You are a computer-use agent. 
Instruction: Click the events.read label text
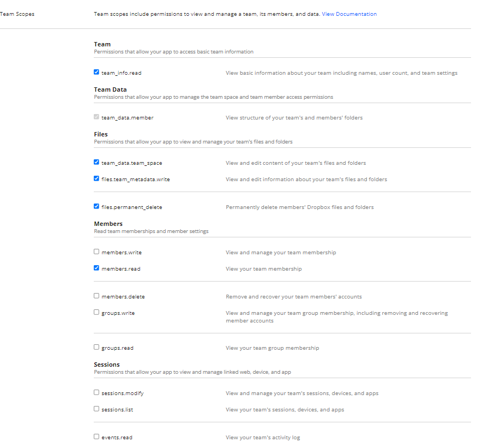(x=117, y=438)
